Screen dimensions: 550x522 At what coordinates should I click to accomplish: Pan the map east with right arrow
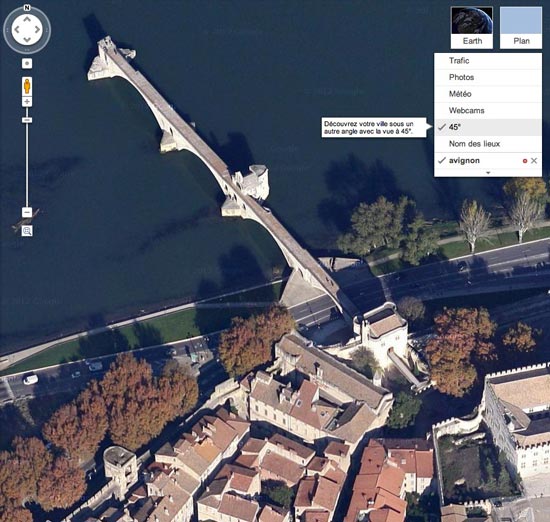[x=37, y=29]
